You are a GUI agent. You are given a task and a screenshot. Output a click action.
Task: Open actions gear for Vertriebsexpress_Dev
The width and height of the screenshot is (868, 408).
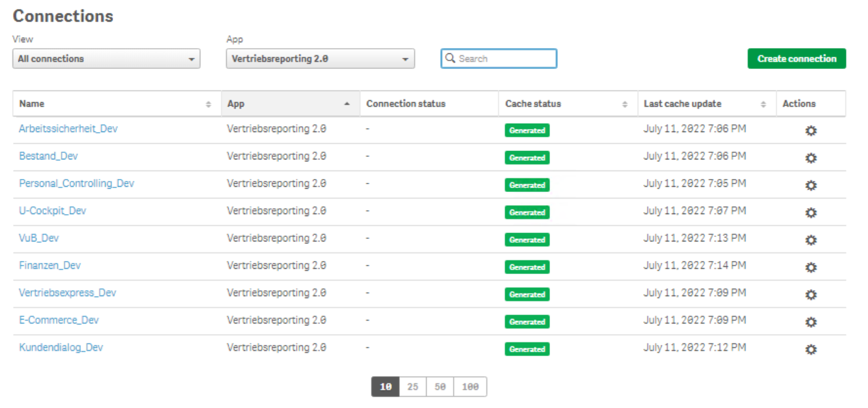coord(811,295)
